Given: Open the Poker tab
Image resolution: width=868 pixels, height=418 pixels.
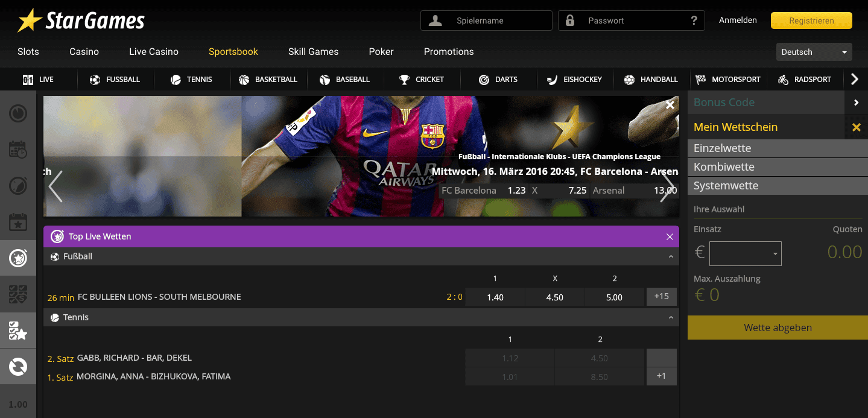Looking at the screenshot, I should tap(381, 52).
